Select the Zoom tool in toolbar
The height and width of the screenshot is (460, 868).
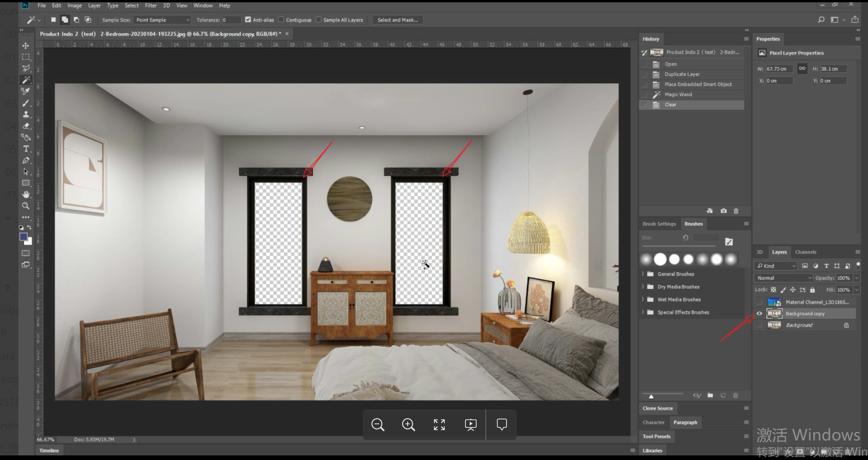point(26,206)
